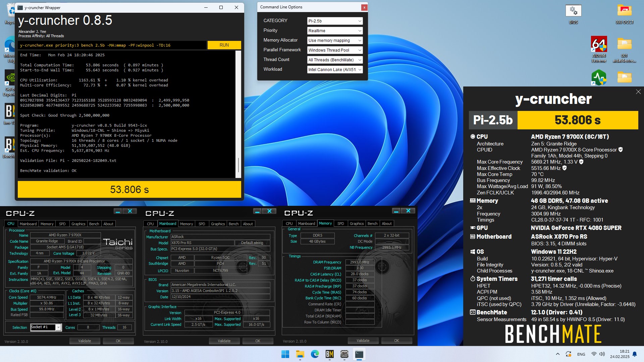
Task: Open the 000 OCCT desktop folder
Action: coord(624,14)
